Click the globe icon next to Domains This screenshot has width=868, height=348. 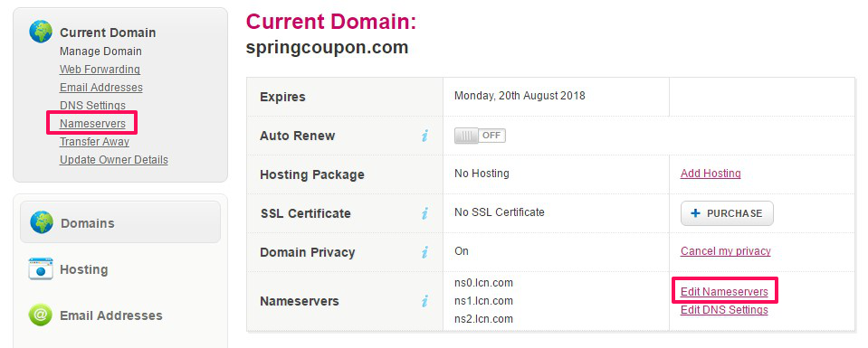click(42, 222)
